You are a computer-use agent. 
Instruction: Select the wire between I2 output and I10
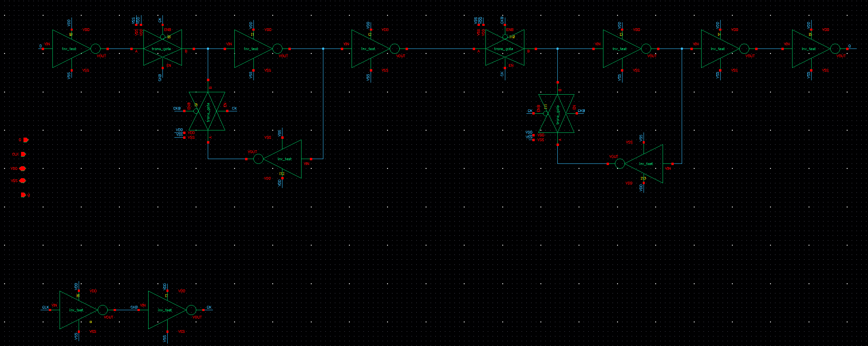pos(440,49)
